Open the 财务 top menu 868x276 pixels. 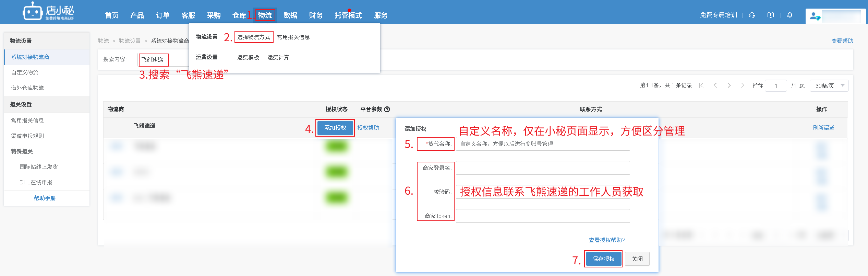316,15
